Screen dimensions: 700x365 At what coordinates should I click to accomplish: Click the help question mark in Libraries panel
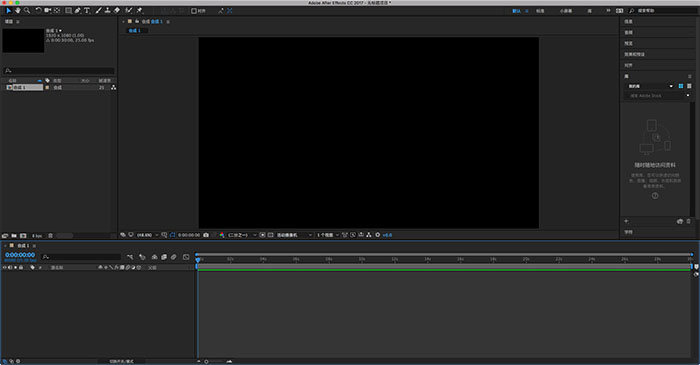(x=655, y=196)
